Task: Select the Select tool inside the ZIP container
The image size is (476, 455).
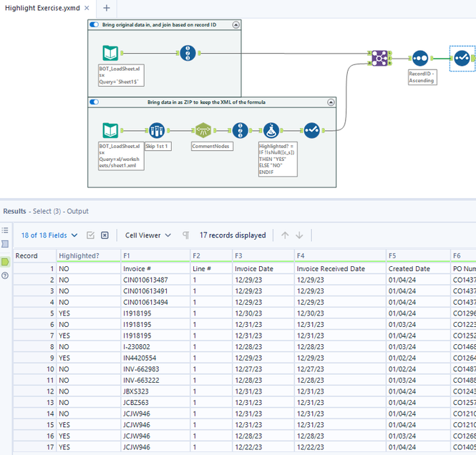Action: click(312, 130)
